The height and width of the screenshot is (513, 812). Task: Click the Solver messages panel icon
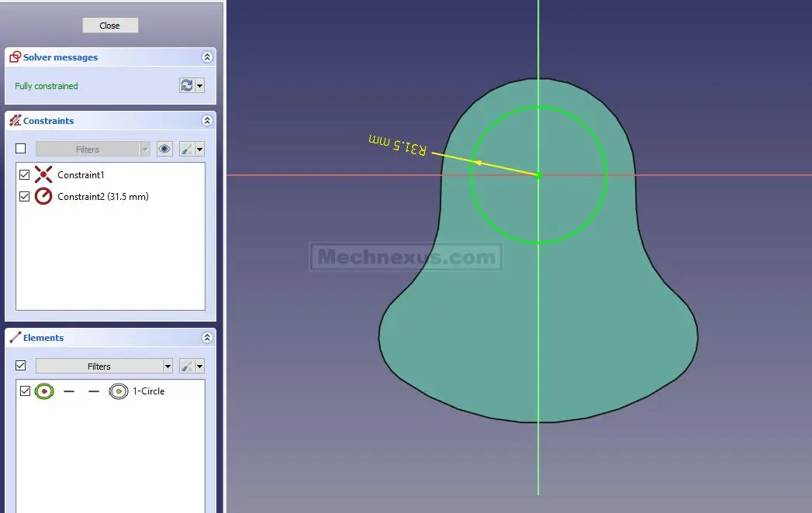coord(16,57)
